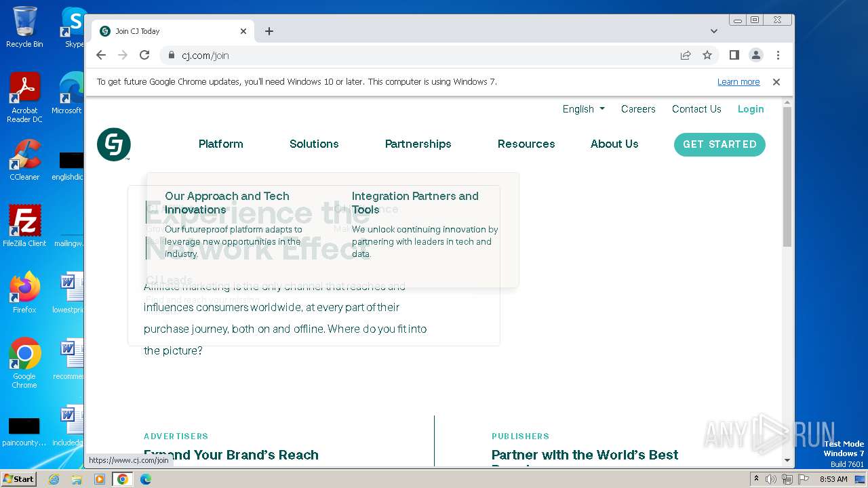Click the Action Center flag icon
The height and width of the screenshot is (488, 868).
pyautogui.click(x=804, y=479)
